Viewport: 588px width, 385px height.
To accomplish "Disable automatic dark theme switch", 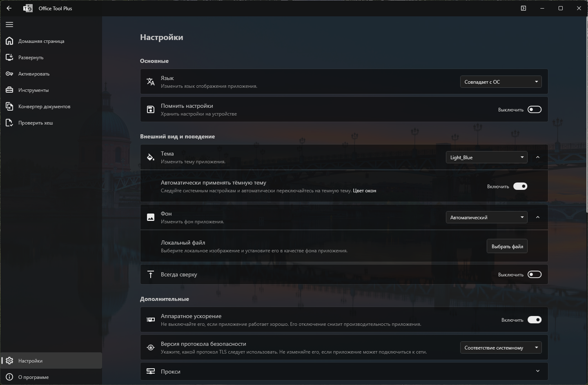I will coord(520,186).
